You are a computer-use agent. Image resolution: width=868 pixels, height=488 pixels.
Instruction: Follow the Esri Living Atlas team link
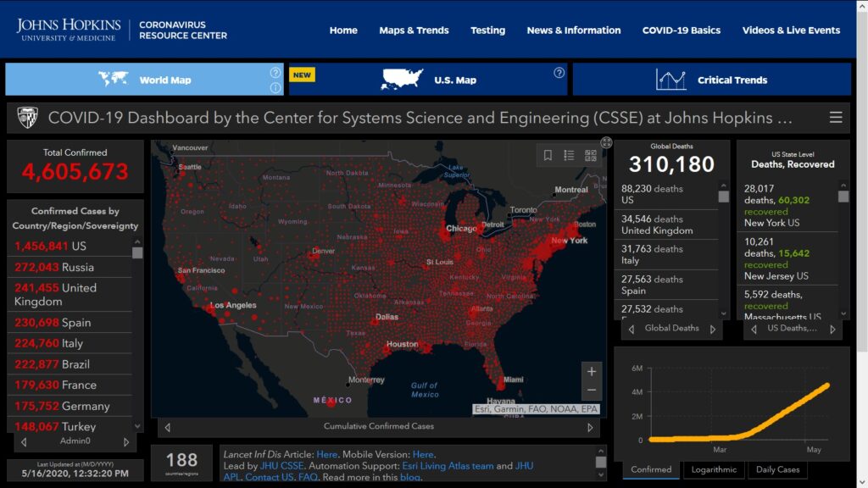[448, 466]
